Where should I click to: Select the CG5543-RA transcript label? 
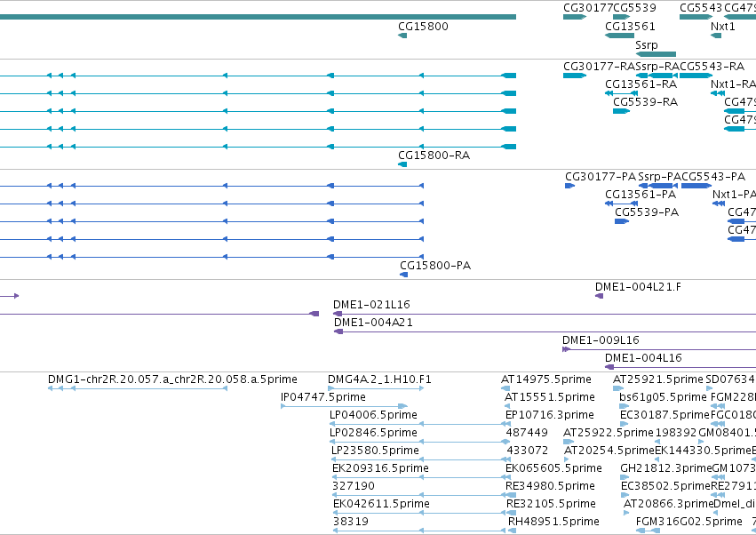coord(712,67)
